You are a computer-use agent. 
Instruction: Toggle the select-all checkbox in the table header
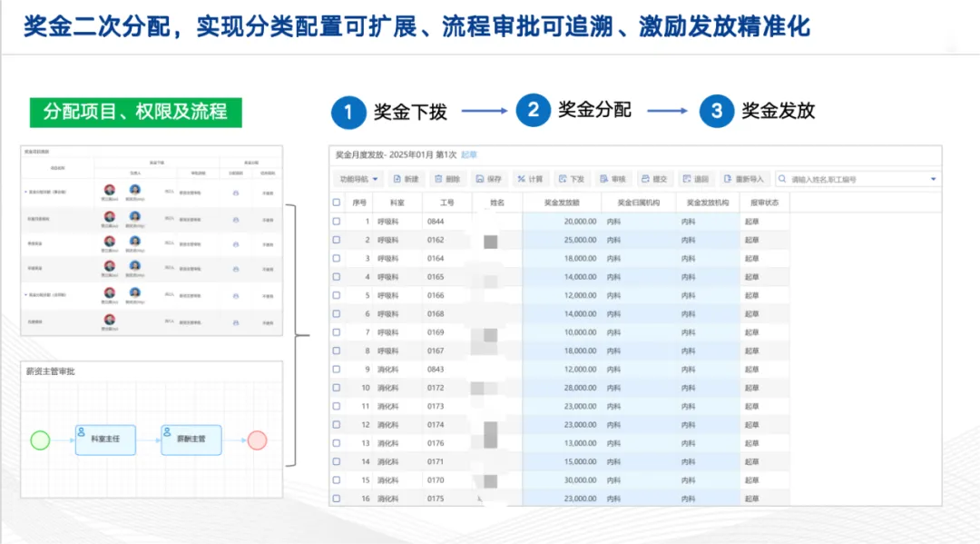pyautogui.click(x=336, y=202)
